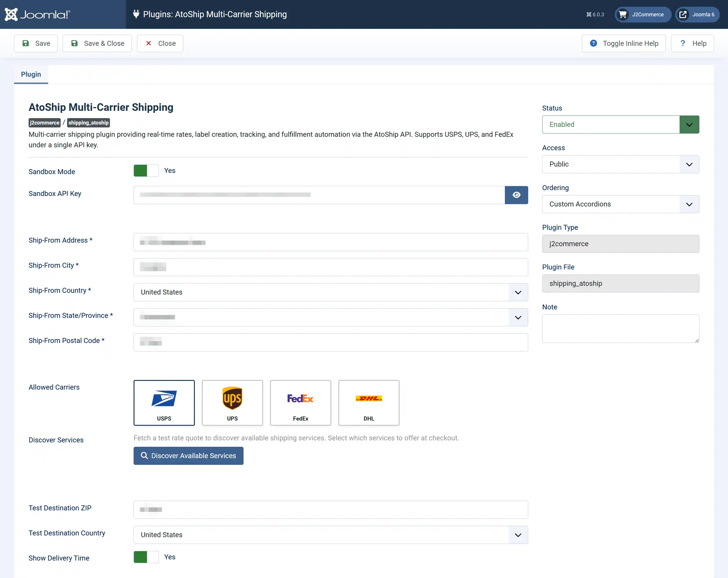The image size is (728, 578).
Task: Focus the Ship-From City field
Action: coord(330,267)
